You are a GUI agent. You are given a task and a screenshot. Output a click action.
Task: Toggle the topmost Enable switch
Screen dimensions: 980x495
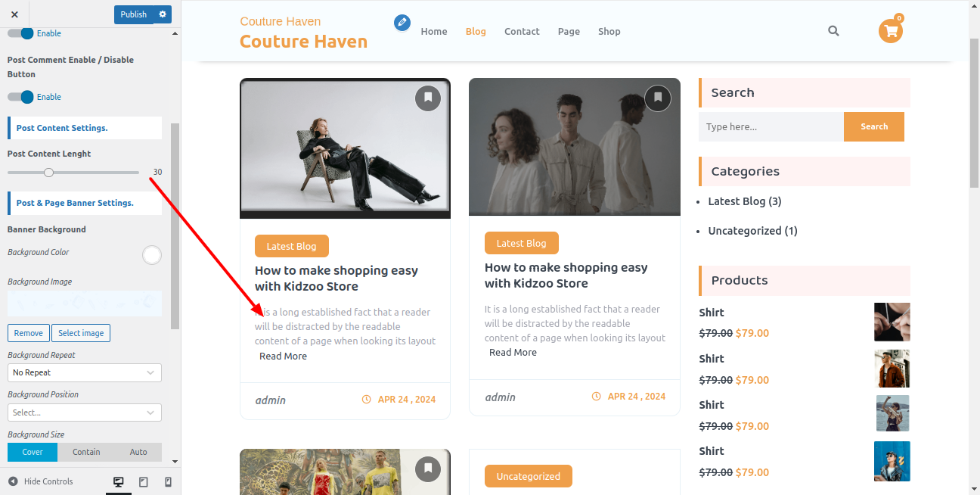21,33
